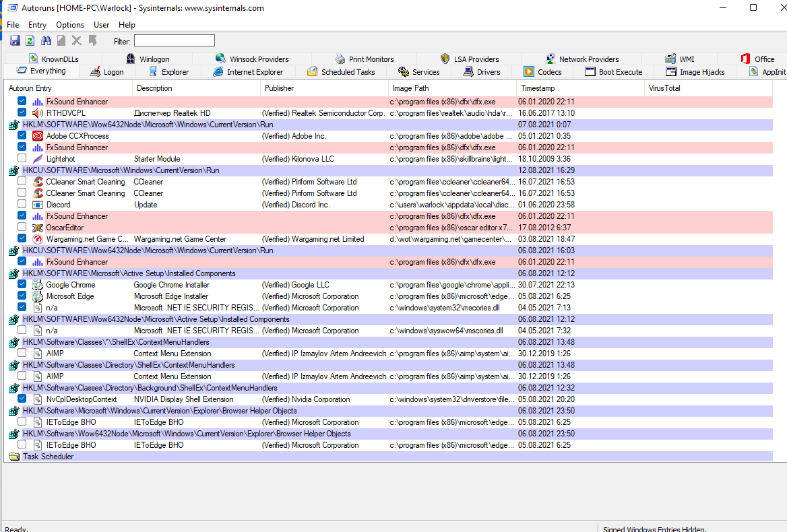The height and width of the screenshot is (532, 787).
Task: Open the Winsock Providers tab
Action: click(252, 59)
